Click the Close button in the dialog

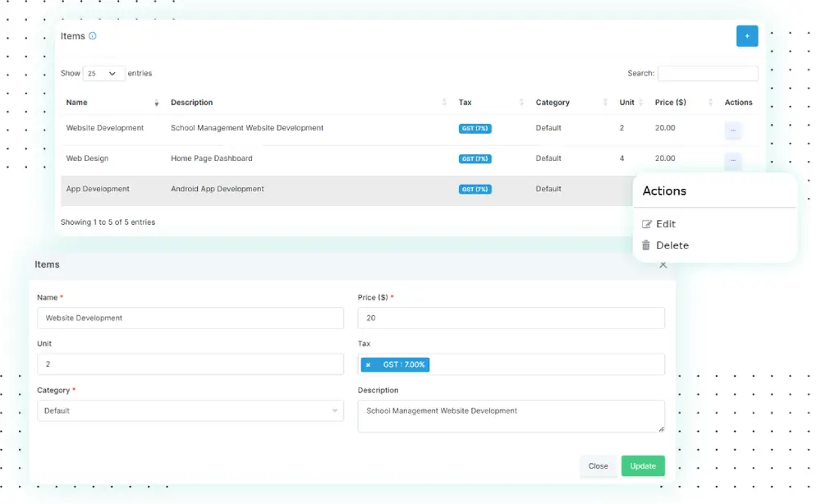tap(599, 465)
